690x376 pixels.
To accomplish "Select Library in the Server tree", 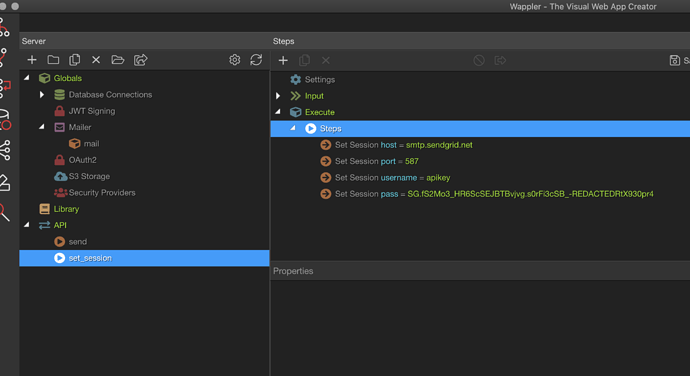I will (66, 209).
